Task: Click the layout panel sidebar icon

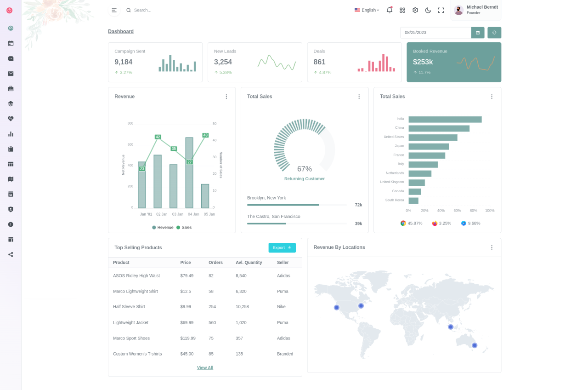Action: [11, 239]
